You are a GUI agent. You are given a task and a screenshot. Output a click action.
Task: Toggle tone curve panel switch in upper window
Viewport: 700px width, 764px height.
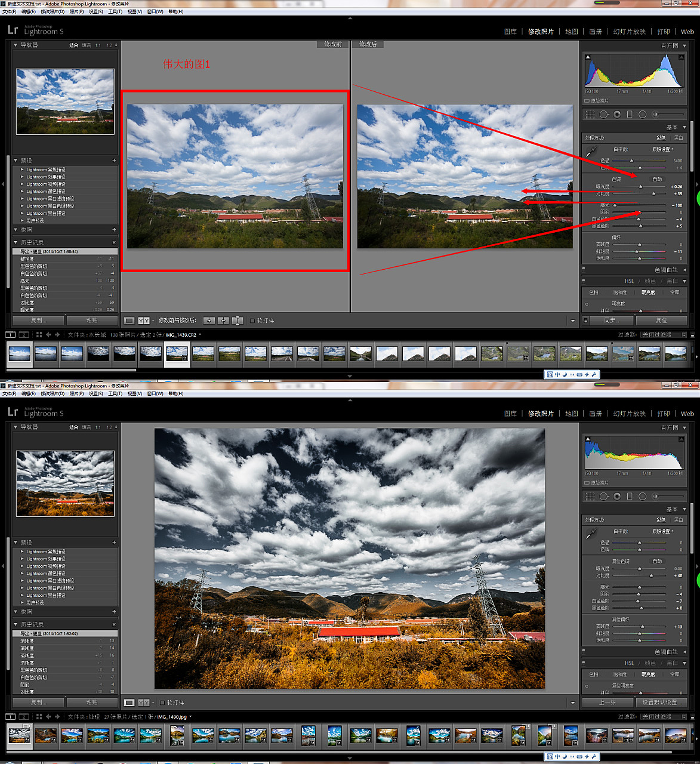click(584, 270)
